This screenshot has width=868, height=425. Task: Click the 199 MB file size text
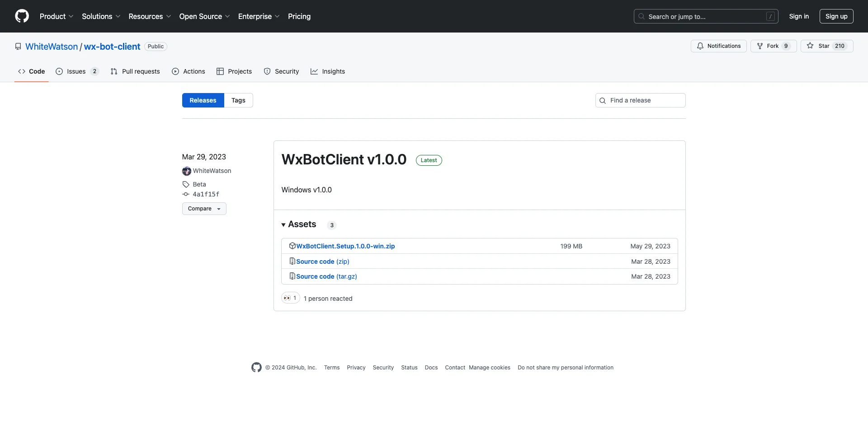571,246
